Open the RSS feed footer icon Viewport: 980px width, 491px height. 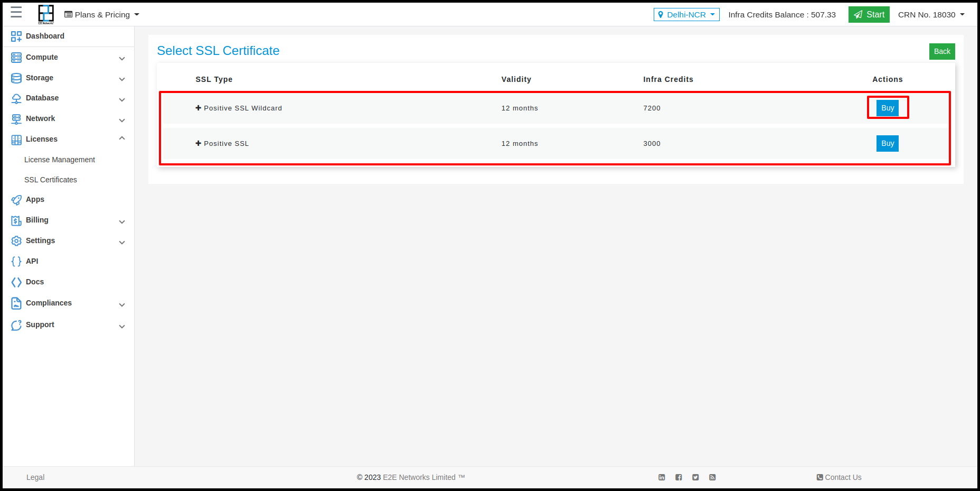pos(712,477)
